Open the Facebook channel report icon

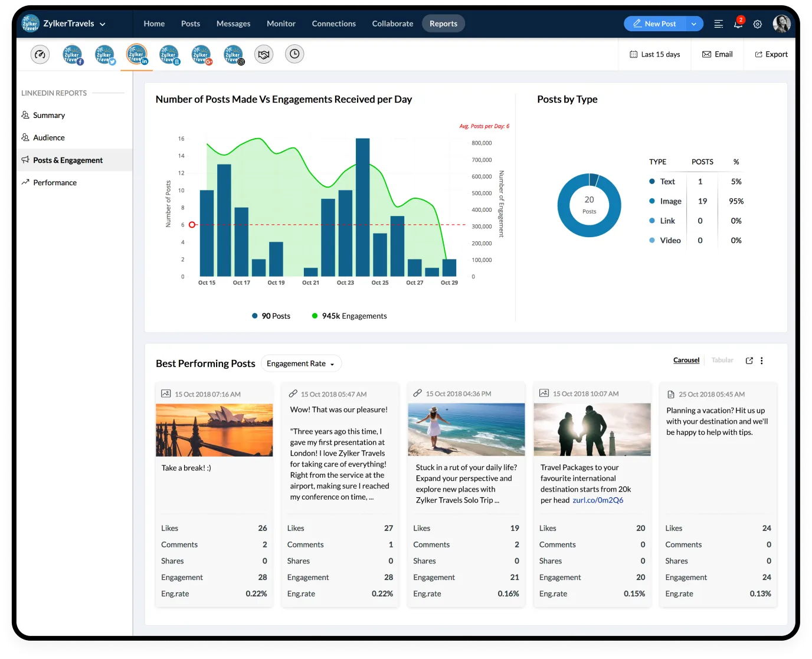tap(73, 54)
